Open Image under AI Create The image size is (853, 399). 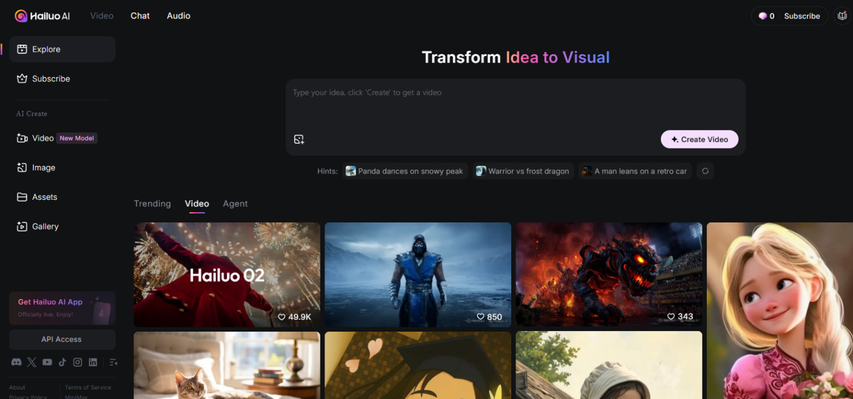(62, 168)
